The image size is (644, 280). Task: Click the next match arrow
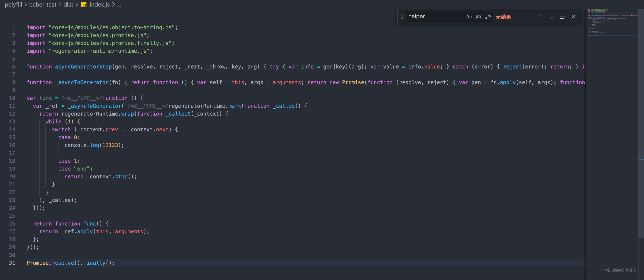[x=552, y=17]
